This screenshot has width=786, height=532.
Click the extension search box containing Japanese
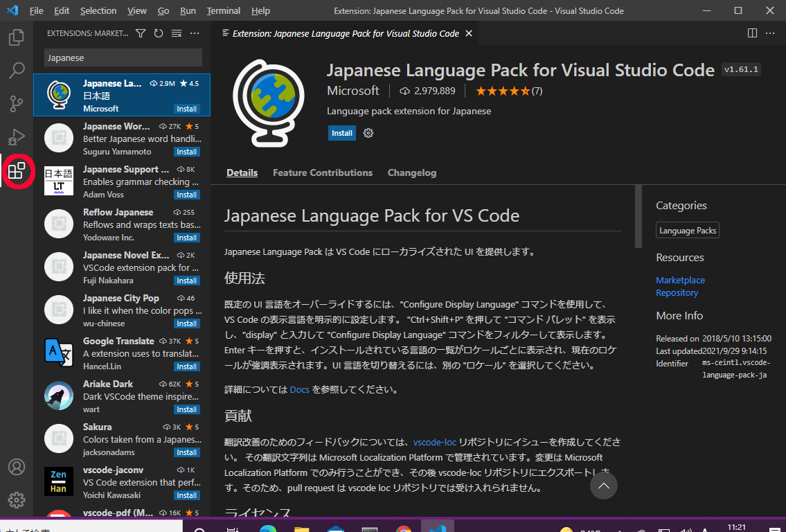coord(123,57)
